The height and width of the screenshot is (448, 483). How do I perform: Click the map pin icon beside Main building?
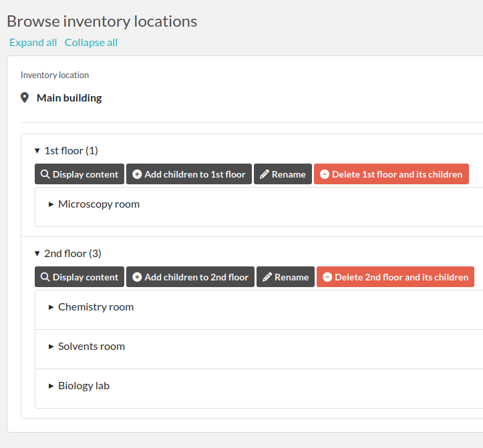pyautogui.click(x=25, y=98)
